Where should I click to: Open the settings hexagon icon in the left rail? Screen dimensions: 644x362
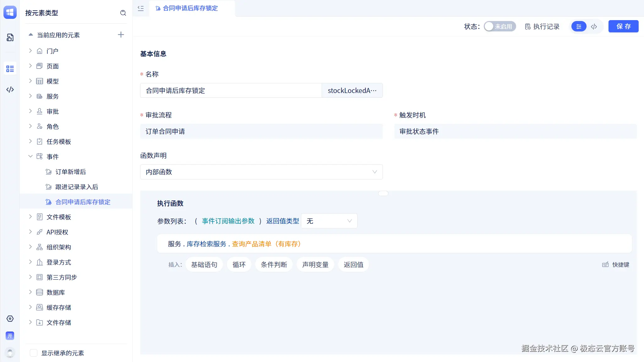[10, 319]
